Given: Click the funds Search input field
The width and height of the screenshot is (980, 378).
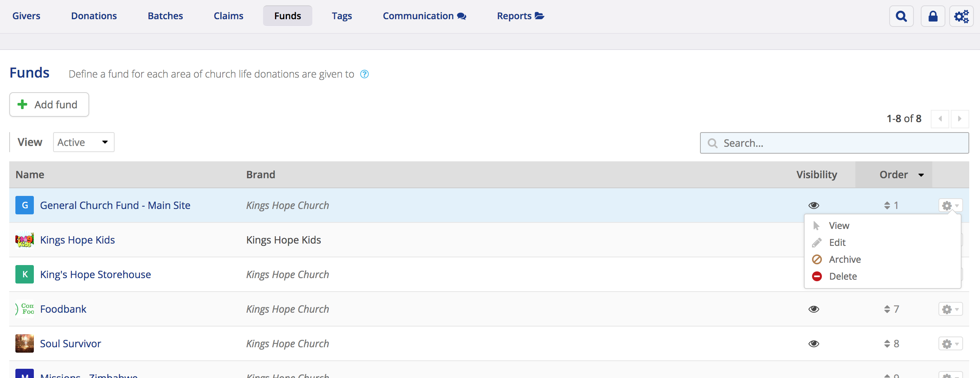Looking at the screenshot, I should coord(834,143).
